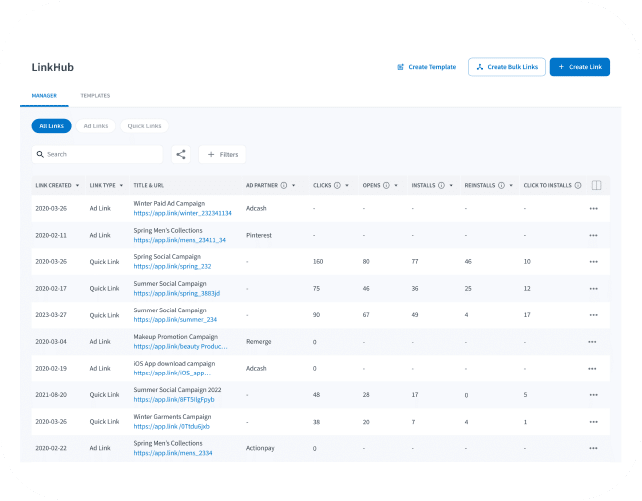Click the share icon next to search

coord(181,155)
